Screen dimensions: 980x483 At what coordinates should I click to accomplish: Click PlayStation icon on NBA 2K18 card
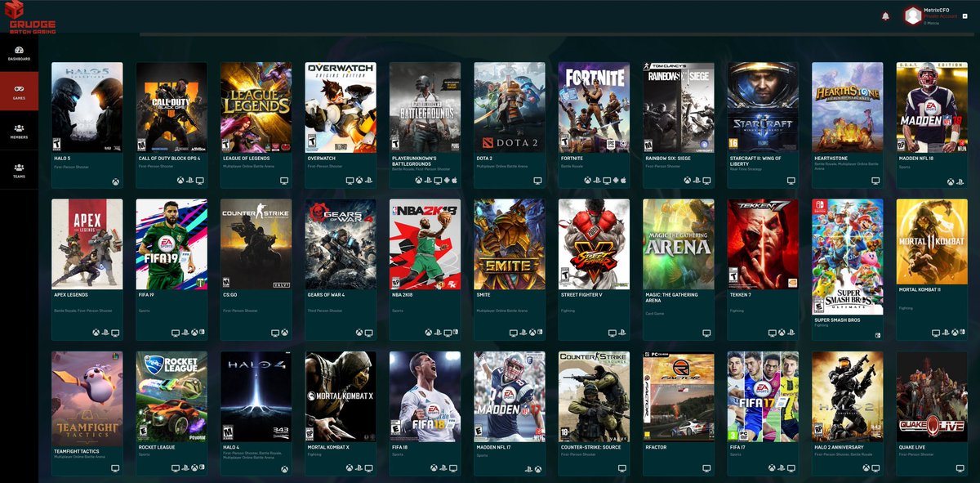[438, 333]
